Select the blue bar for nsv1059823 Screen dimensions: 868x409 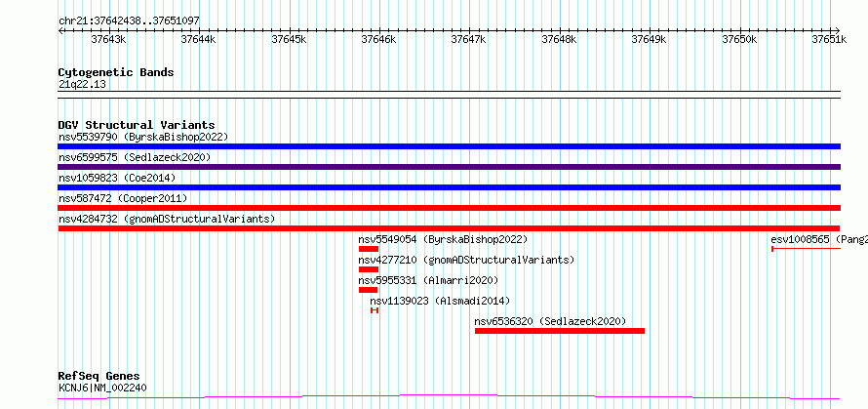[x=449, y=187]
